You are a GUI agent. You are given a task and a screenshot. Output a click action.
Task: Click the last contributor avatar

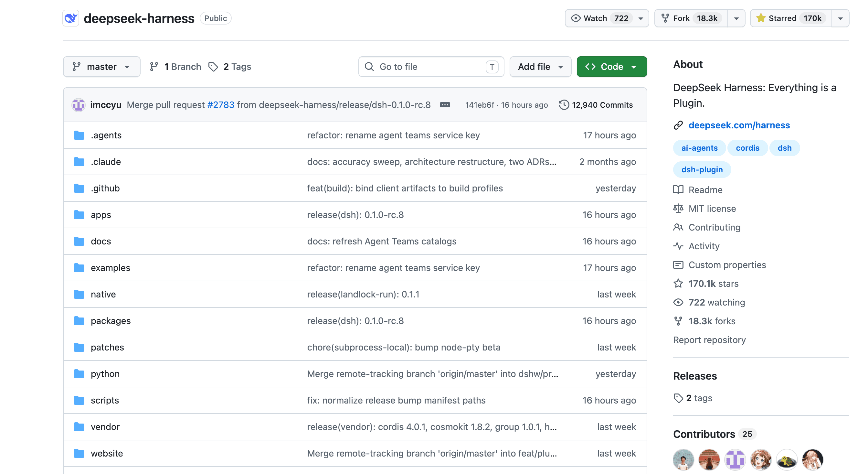point(812,459)
